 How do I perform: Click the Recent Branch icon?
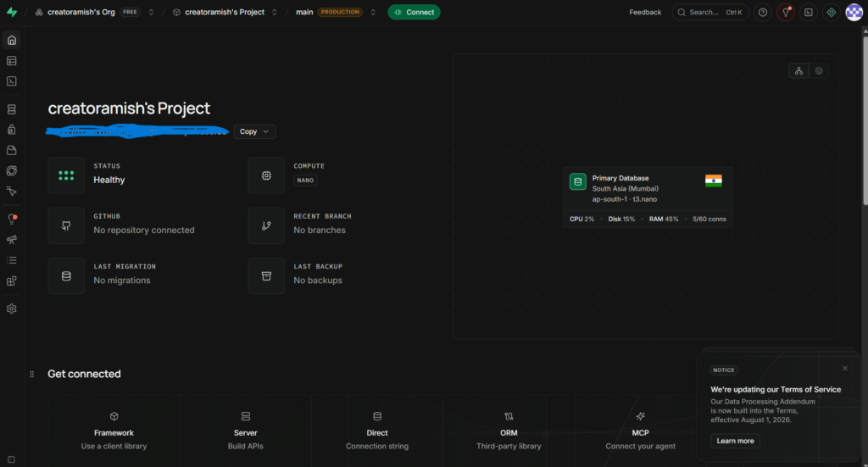tap(266, 225)
